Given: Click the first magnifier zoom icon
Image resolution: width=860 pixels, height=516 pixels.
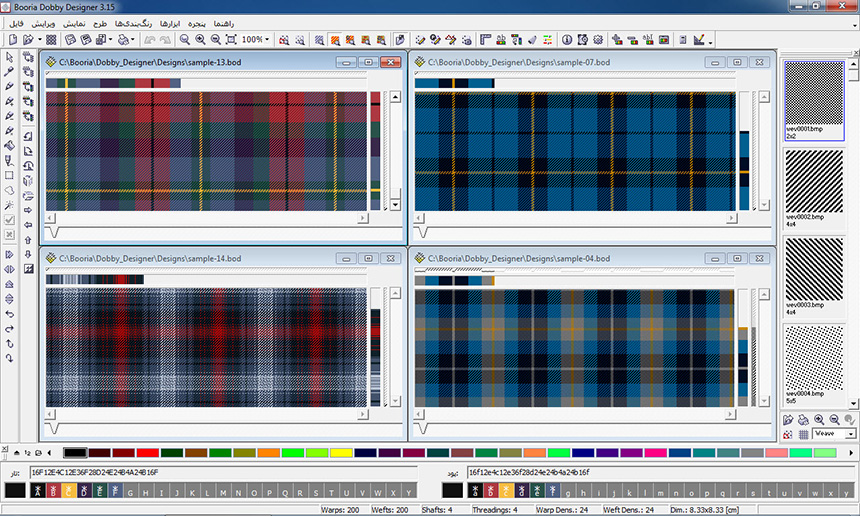Looking at the screenshot, I should pyautogui.click(x=185, y=39).
